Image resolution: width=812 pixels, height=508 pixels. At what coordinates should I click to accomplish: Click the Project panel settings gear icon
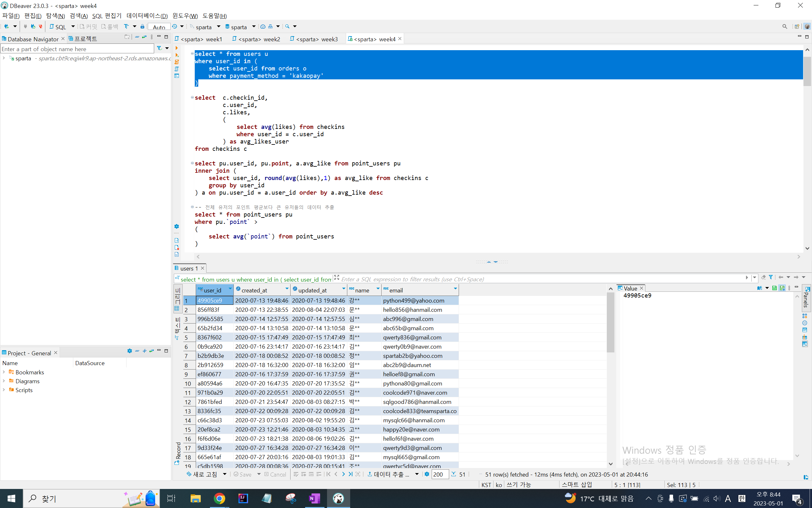click(x=129, y=351)
